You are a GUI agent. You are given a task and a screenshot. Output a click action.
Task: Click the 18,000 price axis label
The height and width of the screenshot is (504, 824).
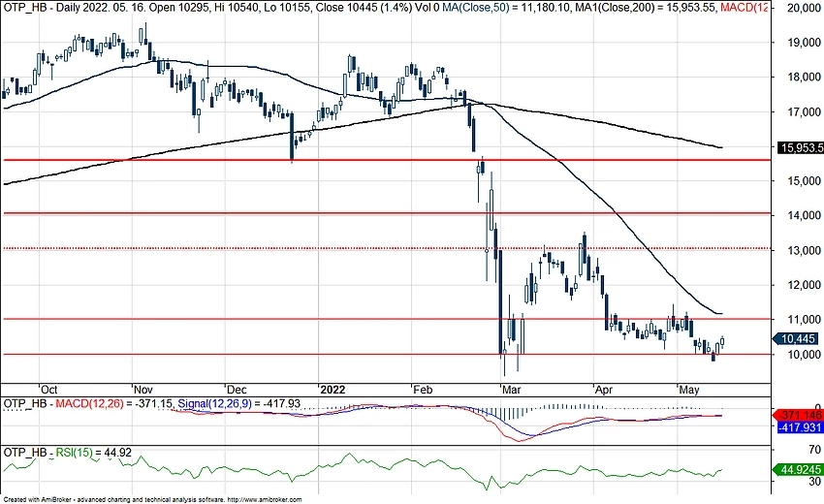805,78
